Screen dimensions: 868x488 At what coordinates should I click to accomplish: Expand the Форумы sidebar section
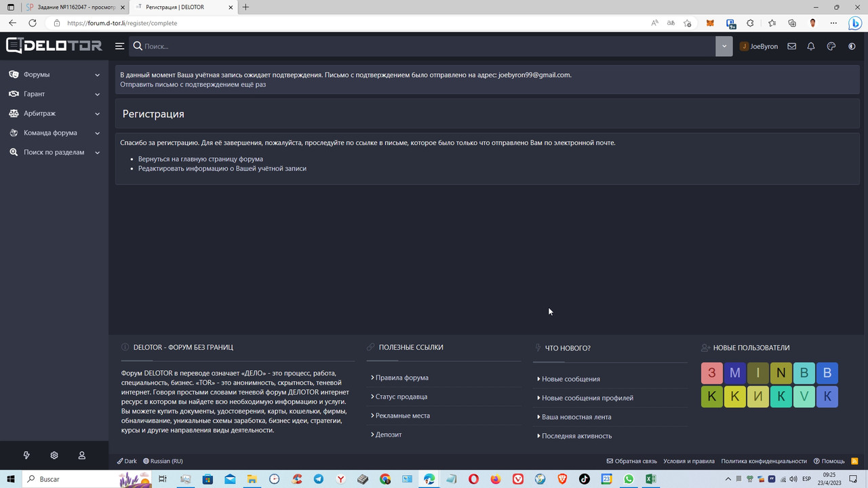[37, 75]
